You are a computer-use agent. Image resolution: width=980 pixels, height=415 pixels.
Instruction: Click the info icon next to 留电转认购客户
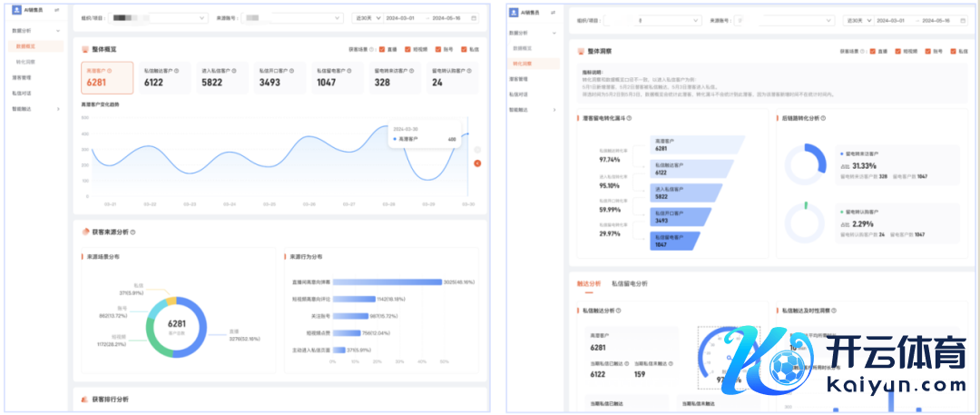coord(470,70)
